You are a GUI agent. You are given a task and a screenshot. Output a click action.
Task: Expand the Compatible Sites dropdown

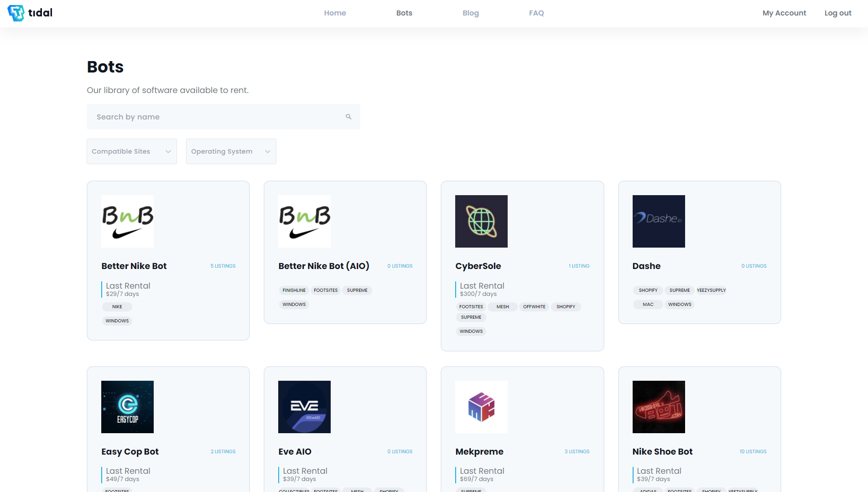click(131, 151)
